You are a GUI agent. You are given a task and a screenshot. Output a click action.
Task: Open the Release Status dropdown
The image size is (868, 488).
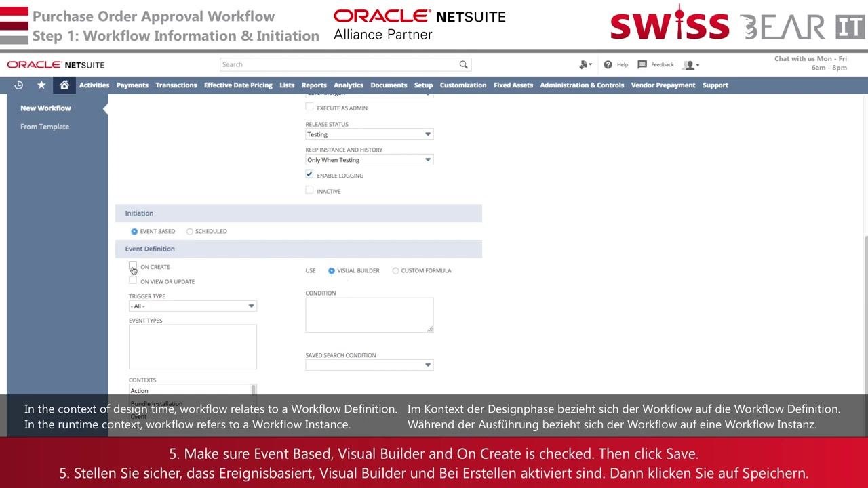370,134
